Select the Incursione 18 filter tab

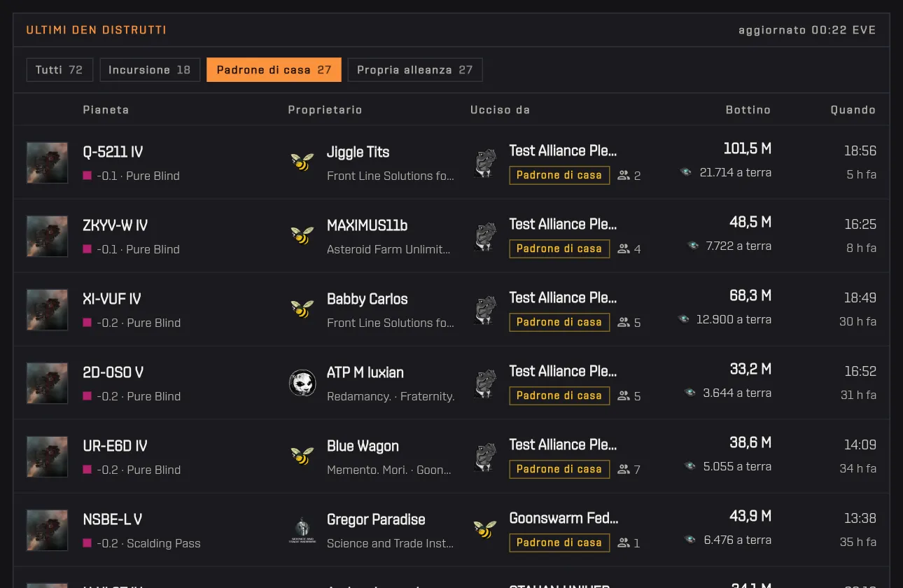[150, 70]
